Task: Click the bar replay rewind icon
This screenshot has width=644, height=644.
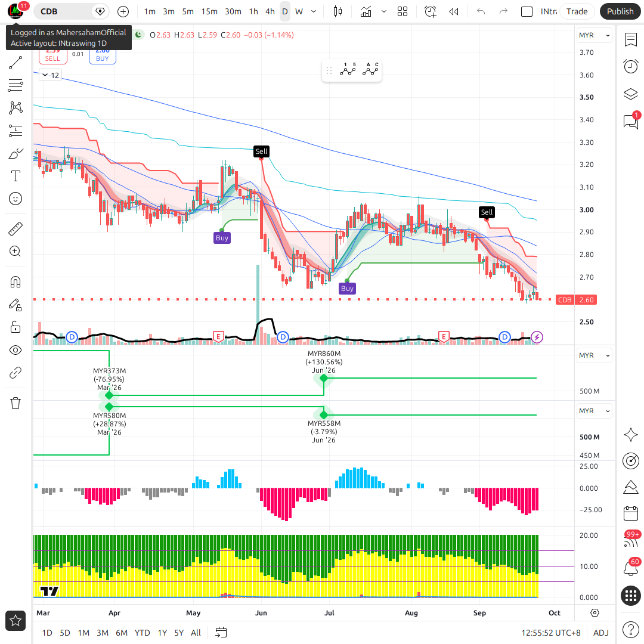Action: click(454, 11)
